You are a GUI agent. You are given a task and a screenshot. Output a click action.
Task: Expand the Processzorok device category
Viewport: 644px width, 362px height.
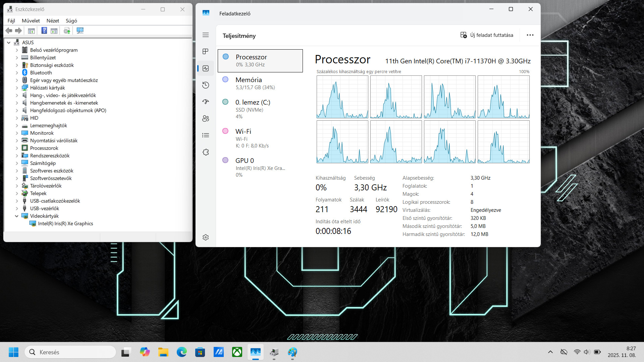click(x=17, y=148)
